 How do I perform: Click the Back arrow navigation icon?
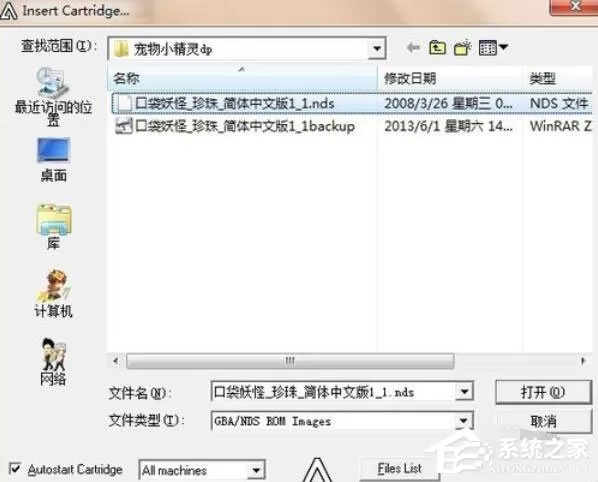pyautogui.click(x=413, y=48)
